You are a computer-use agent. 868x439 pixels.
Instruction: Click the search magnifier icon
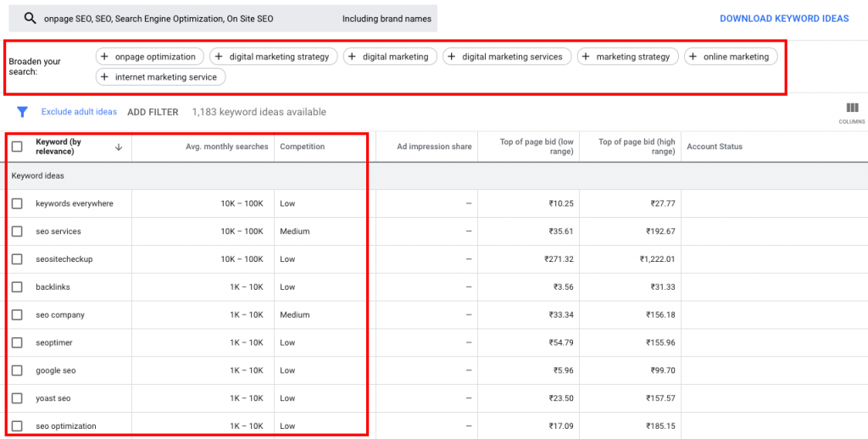coord(31,19)
